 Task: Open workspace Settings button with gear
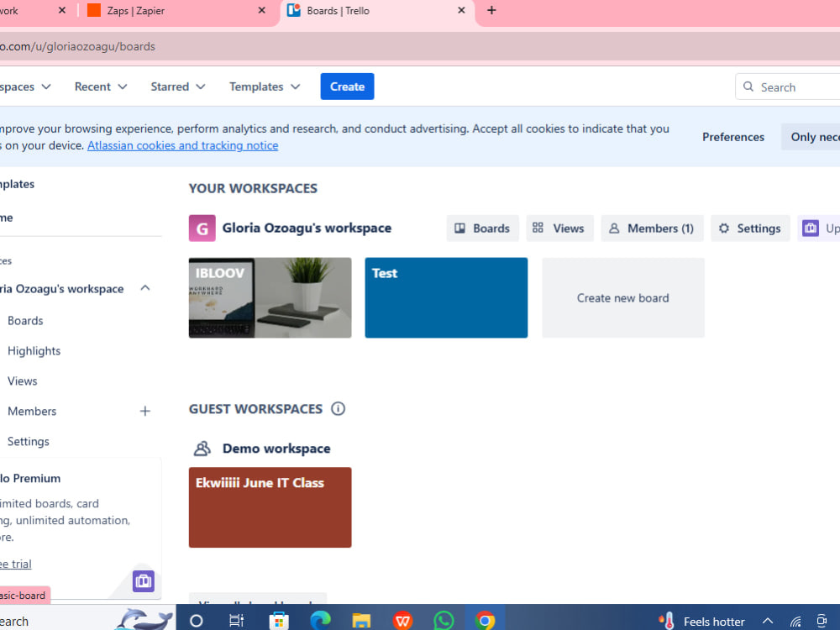[x=750, y=228]
